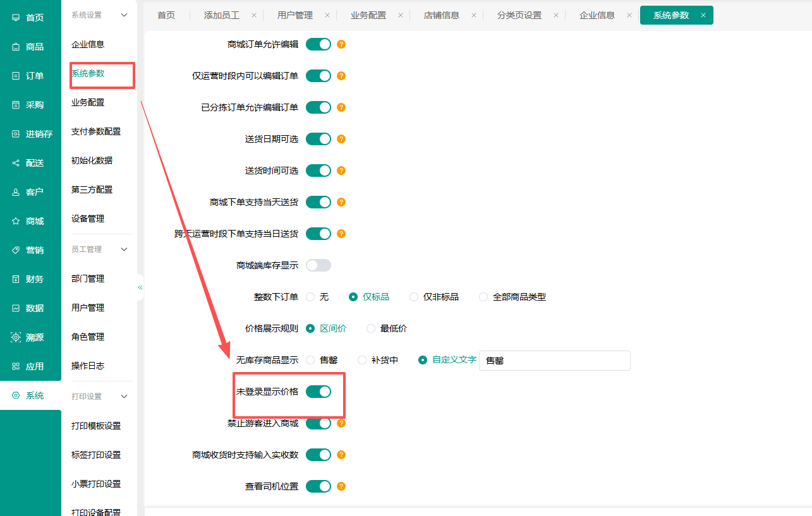Viewport: 812px width, 516px height.
Task: Collapse the 系统设置 menu group
Action: 124,15
